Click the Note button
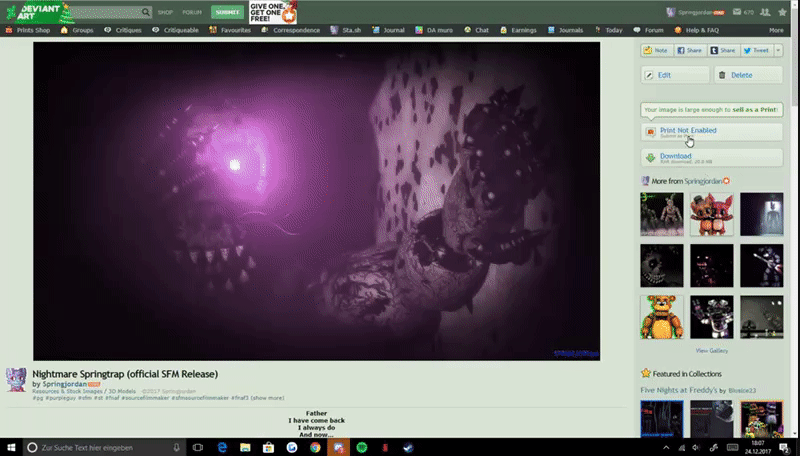Screen dimensions: 800x456 point(656,50)
